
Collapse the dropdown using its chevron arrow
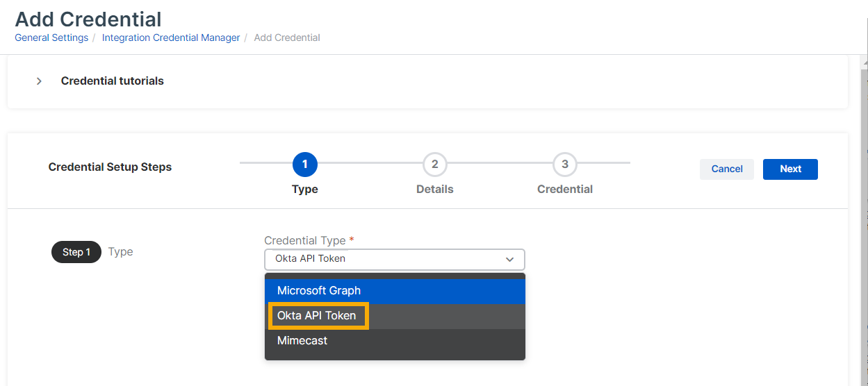tap(510, 259)
